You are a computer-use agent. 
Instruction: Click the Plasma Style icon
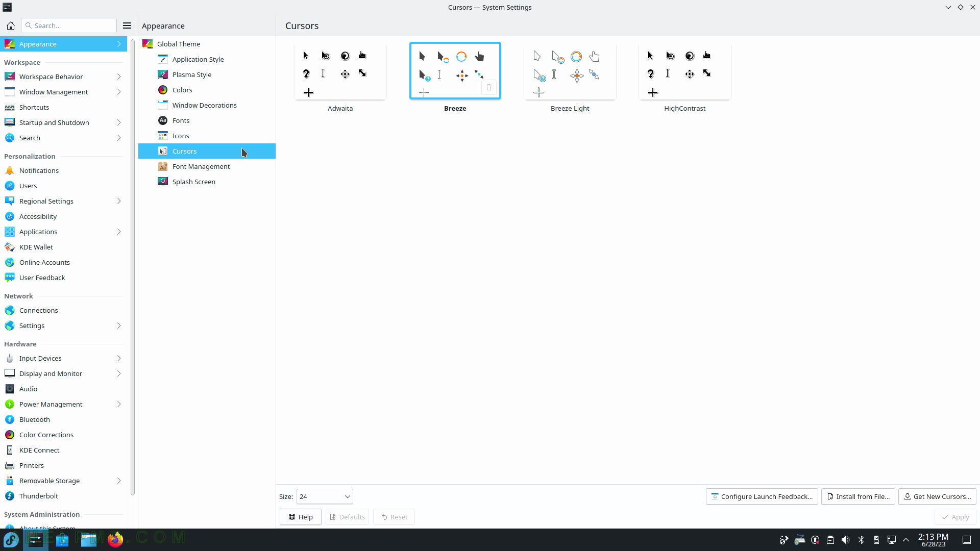[x=163, y=74]
